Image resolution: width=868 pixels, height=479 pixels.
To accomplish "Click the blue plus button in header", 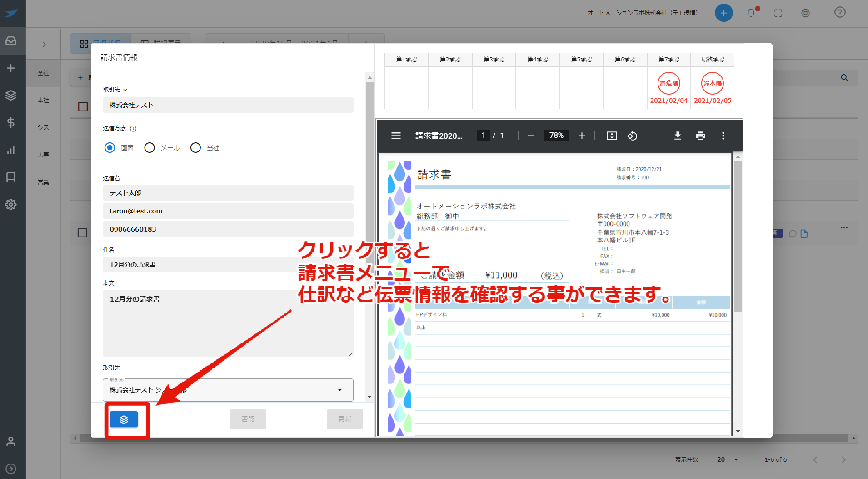I will pos(723,13).
